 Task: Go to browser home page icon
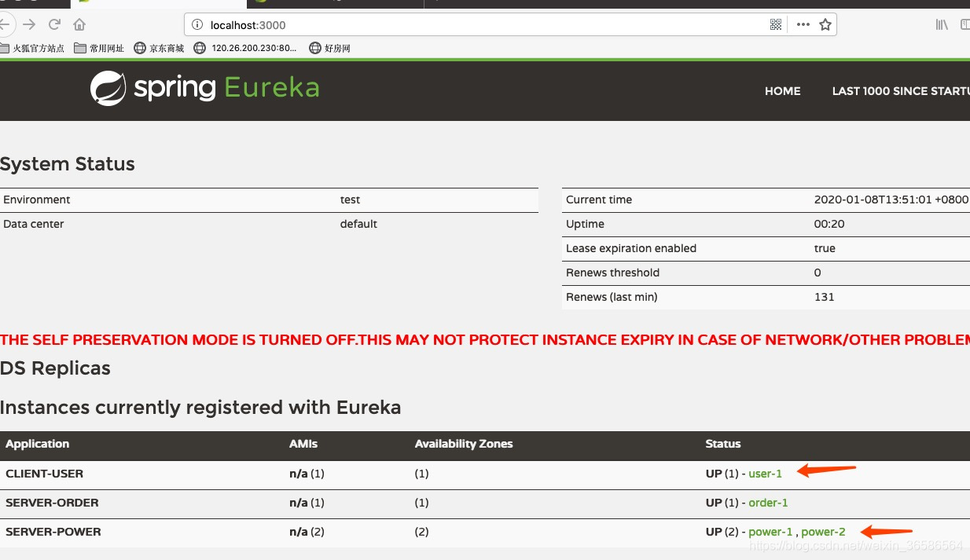click(79, 24)
